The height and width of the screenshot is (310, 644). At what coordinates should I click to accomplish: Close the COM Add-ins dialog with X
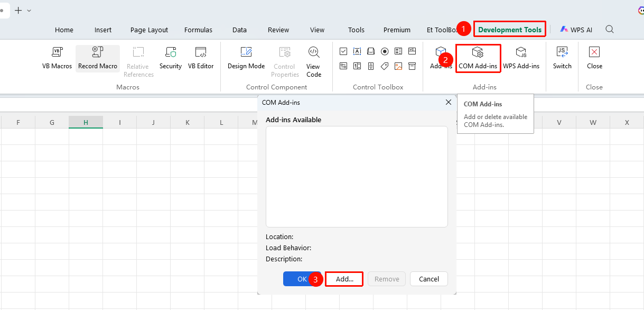[x=449, y=102]
